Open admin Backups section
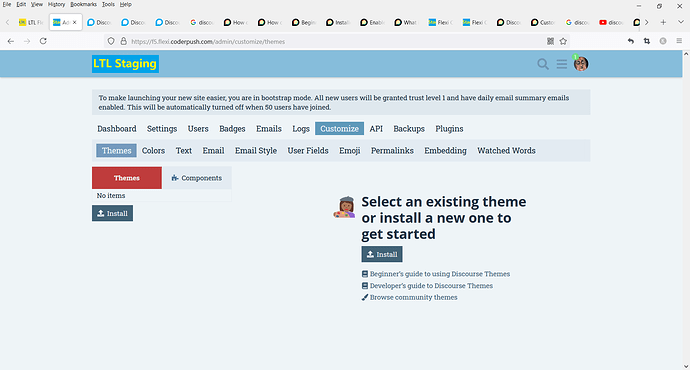 (x=409, y=128)
